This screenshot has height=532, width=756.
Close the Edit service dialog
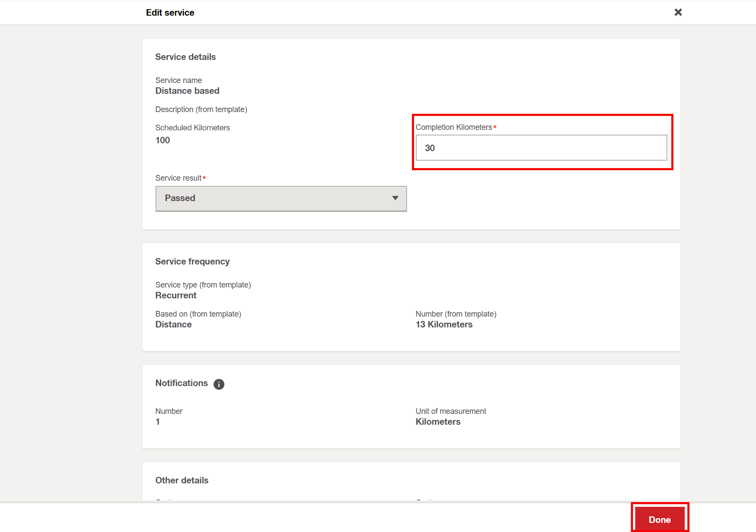coord(678,12)
